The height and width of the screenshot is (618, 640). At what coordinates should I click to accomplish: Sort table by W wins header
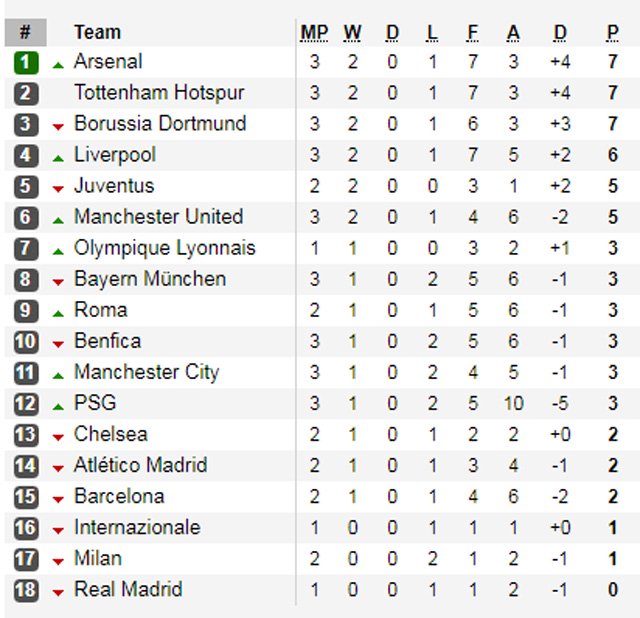352,33
